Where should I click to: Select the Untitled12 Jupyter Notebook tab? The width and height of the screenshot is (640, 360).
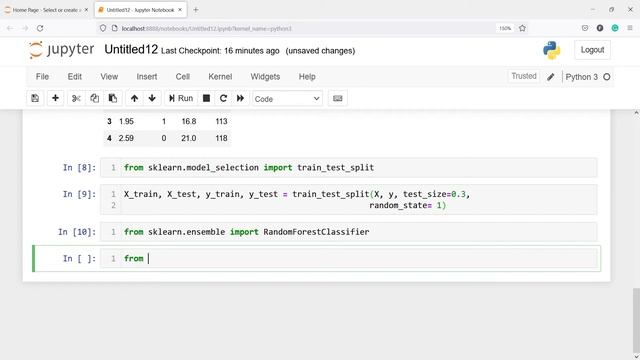[x=140, y=10]
